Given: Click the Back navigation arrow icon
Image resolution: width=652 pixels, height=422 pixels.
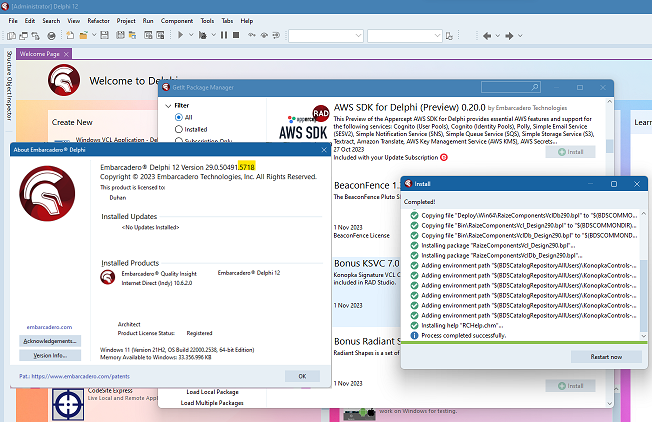Looking at the screenshot, I should 487,36.
